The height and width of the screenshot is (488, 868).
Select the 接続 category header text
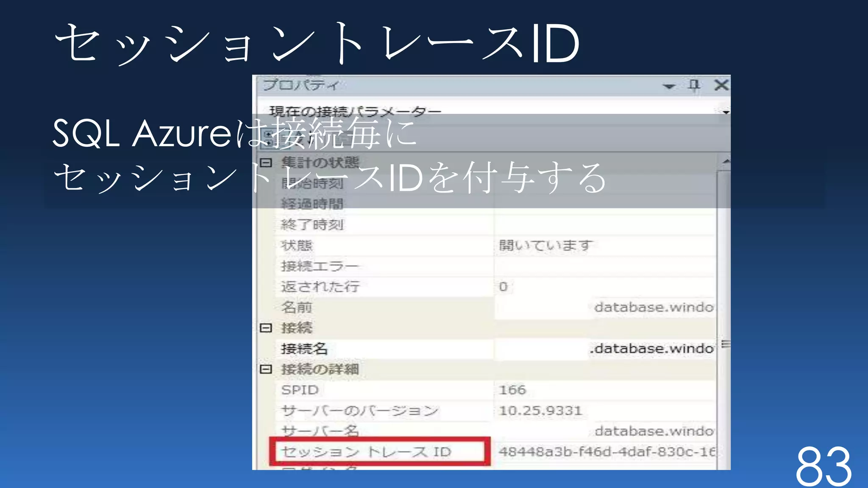[297, 328]
